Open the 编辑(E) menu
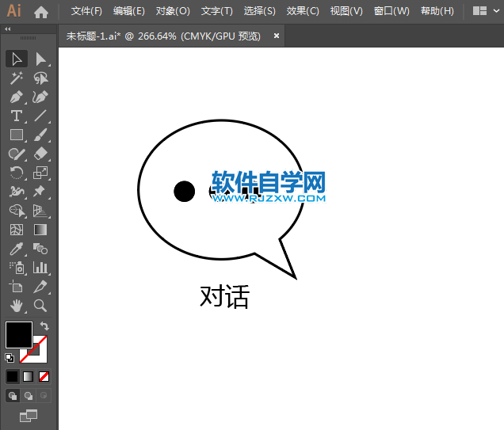 coord(129,11)
